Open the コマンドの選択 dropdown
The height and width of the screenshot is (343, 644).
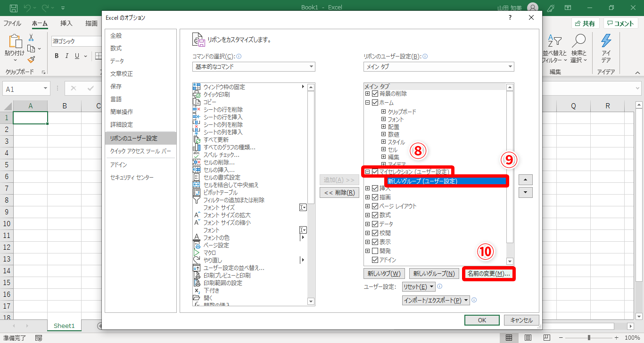[254, 67]
